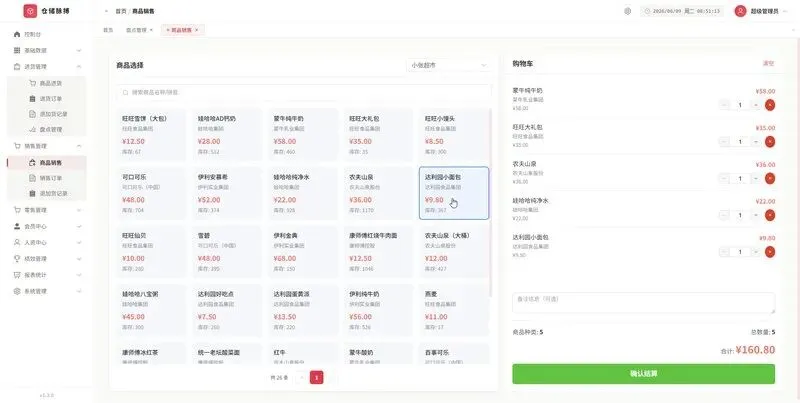Viewport: 800px width, 403px height.
Task: Switch to the 首页 tab
Action: pos(108,30)
